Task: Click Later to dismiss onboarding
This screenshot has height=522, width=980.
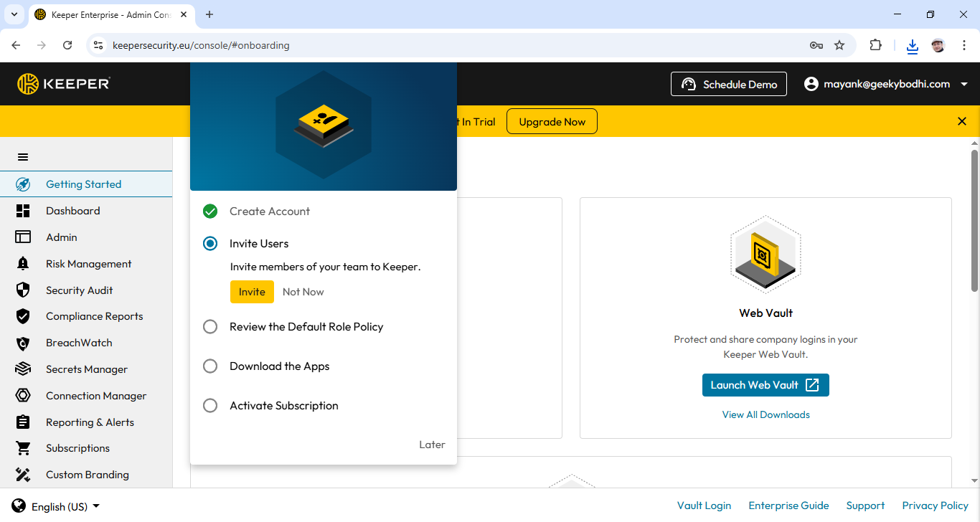Action: [432, 445]
